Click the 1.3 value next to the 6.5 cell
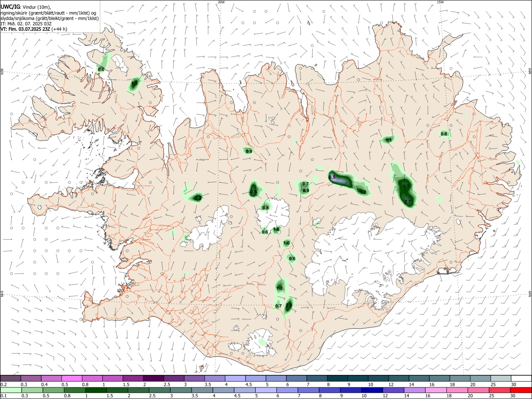The width and height of the screenshot is (532, 399). [363, 192]
